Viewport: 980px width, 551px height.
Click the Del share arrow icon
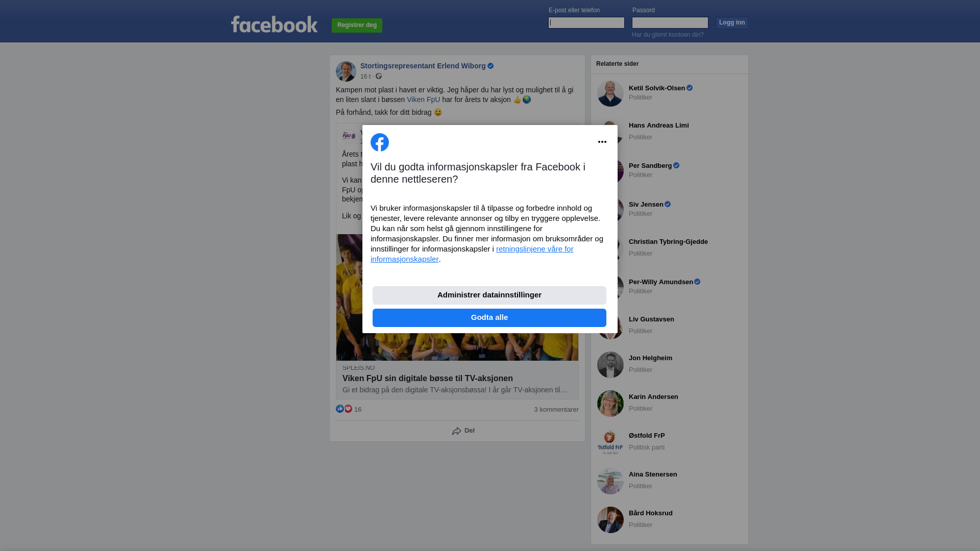[456, 431]
